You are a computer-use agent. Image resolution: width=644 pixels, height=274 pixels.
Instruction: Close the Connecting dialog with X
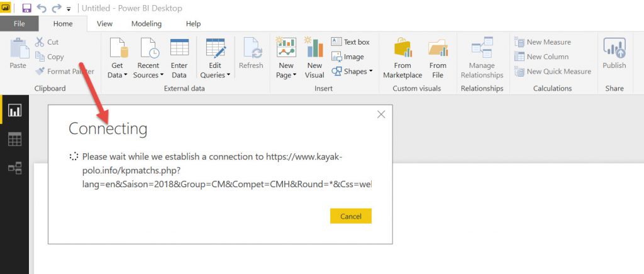380,114
